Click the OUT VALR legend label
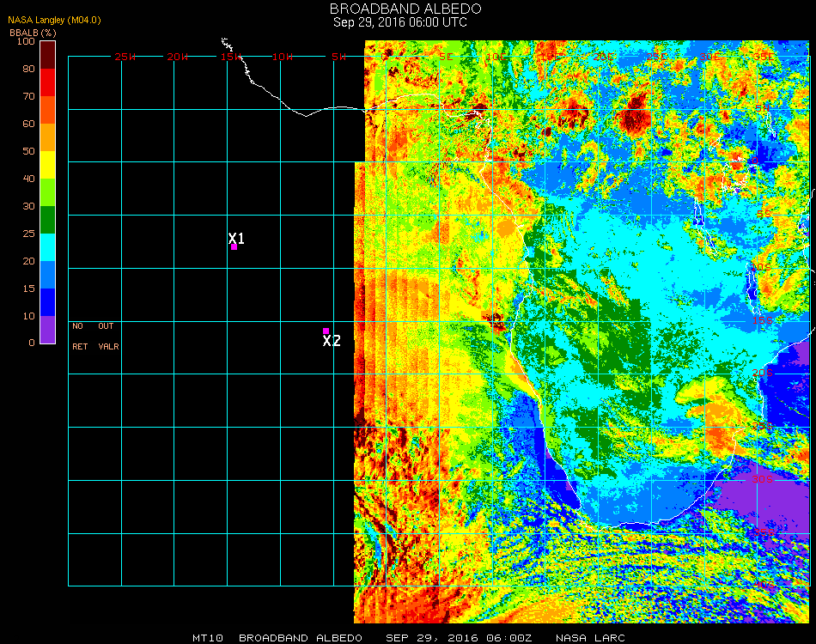This screenshot has width=816, height=644. click(x=108, y=336)
